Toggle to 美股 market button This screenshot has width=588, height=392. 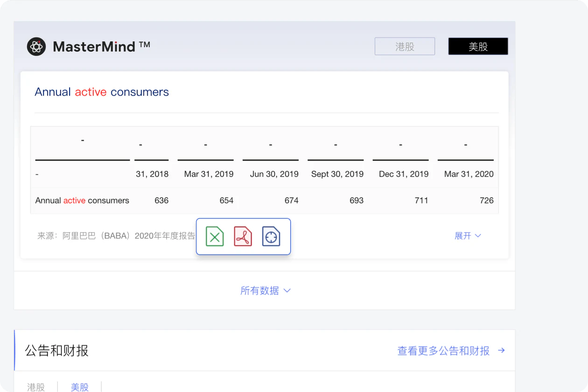coord(478,46)
